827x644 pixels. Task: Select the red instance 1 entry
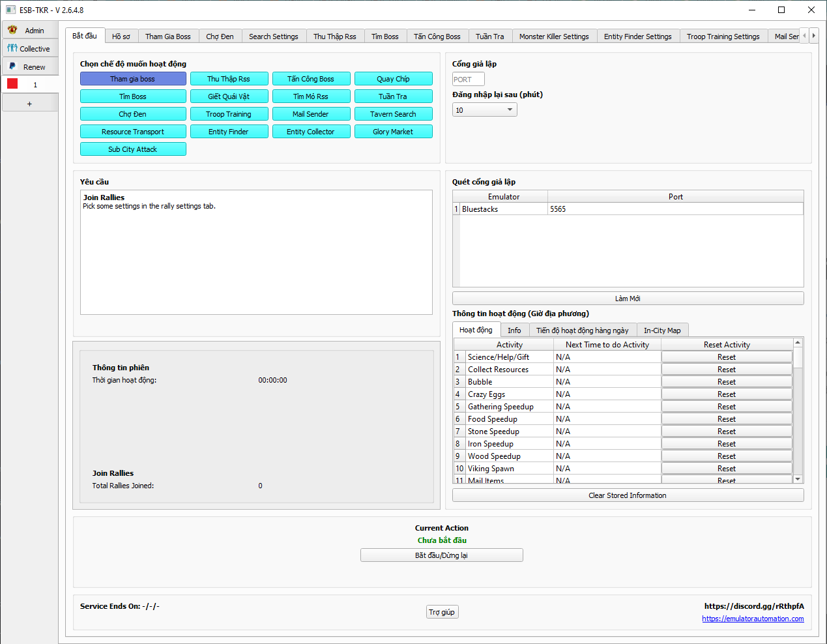pos(30,85)
